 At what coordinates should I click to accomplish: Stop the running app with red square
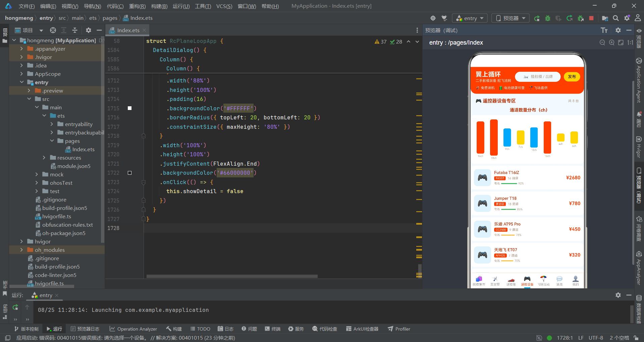[x=591, y=18]
